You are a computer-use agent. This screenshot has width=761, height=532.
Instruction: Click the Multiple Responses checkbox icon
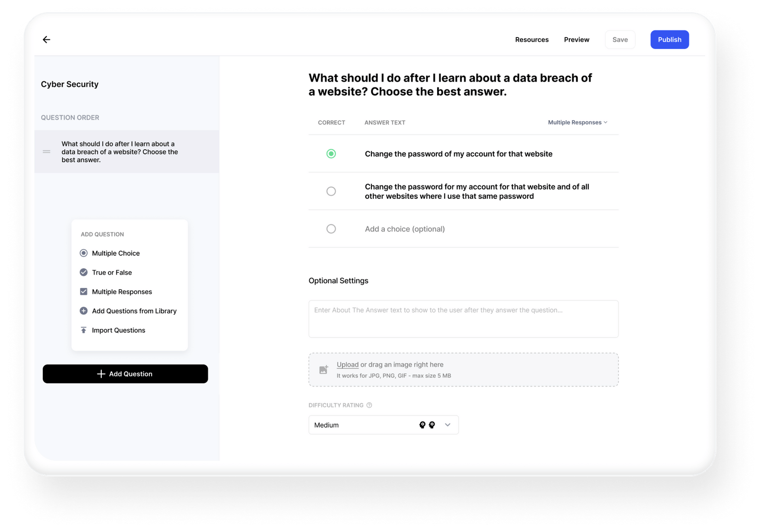(84, 291)
